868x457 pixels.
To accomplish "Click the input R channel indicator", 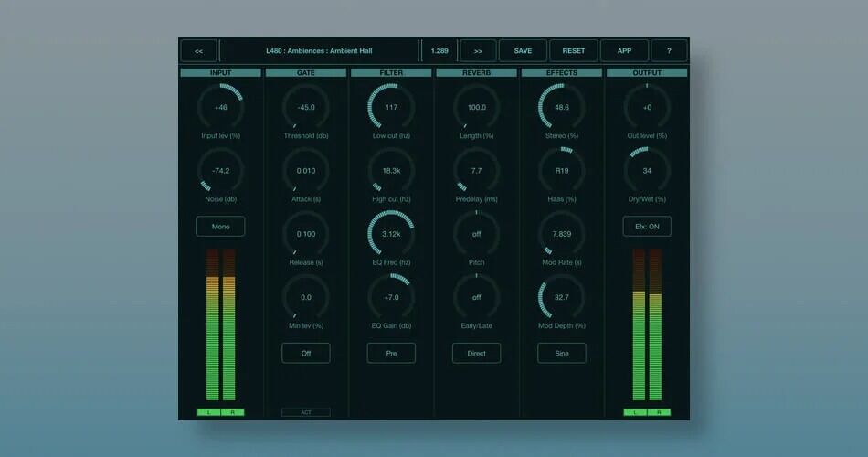I will [x=232, y=412].
